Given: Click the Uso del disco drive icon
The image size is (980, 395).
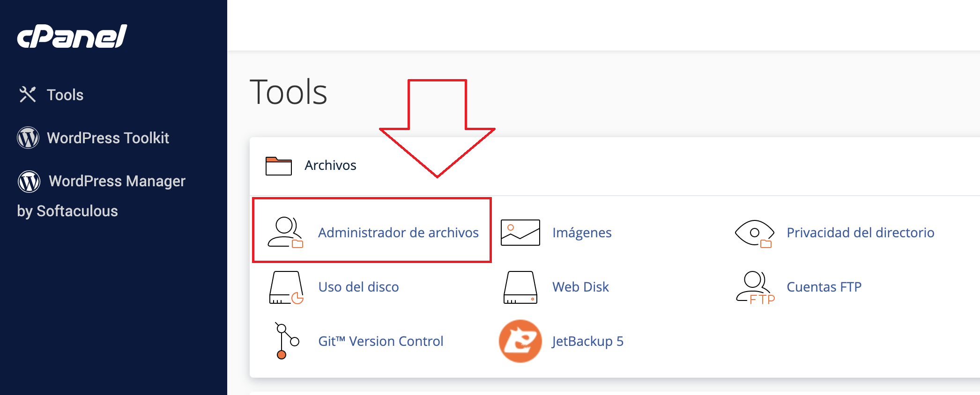Looking at the screenshot, I should coord(286,287).
